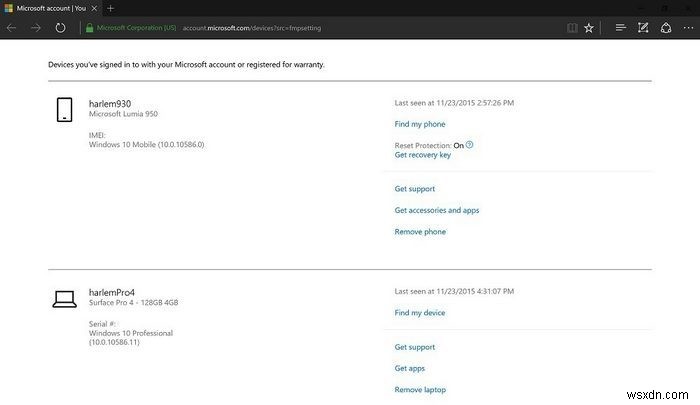
Task: Click the browser Back arrow
Action: [x=11, y=29]
